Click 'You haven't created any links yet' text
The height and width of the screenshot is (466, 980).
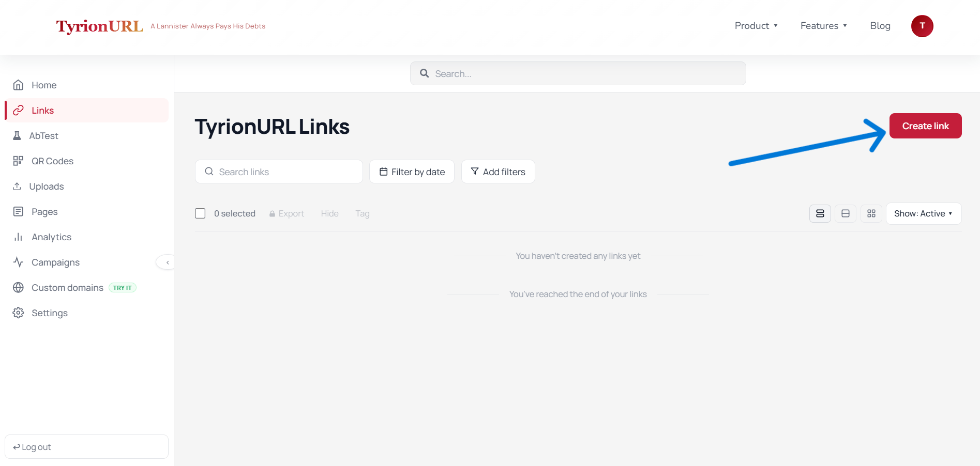pyautogui.click(x=578, y=256)
